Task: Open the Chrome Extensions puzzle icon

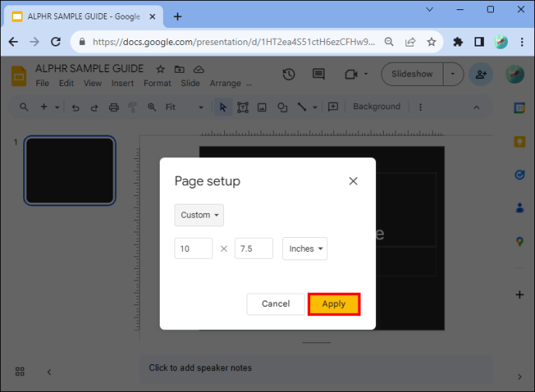Action: point(457,42)
